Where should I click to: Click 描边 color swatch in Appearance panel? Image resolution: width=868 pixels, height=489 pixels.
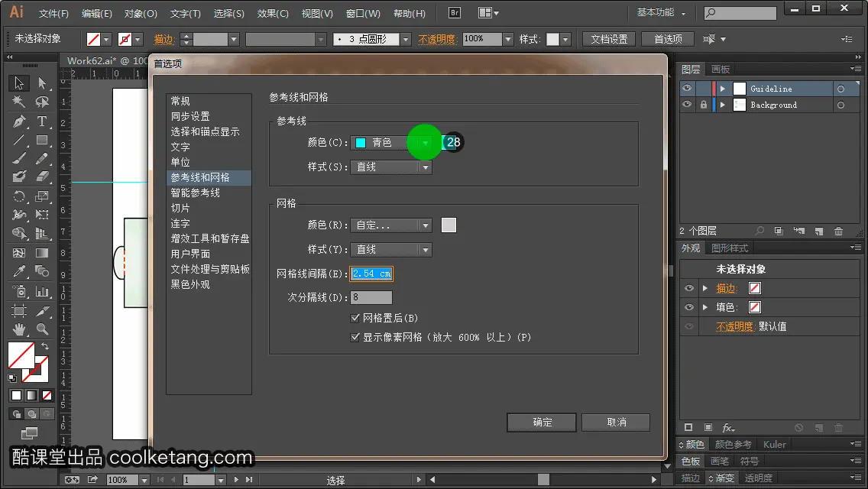tap(754, 288)
